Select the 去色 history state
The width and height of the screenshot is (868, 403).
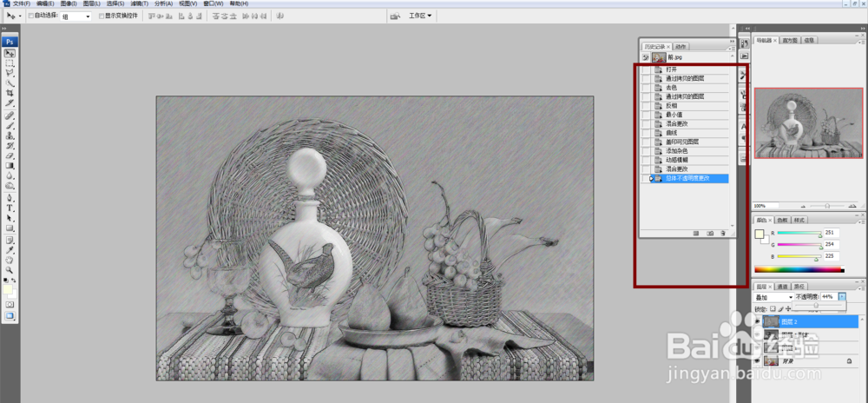coord(690,88)
